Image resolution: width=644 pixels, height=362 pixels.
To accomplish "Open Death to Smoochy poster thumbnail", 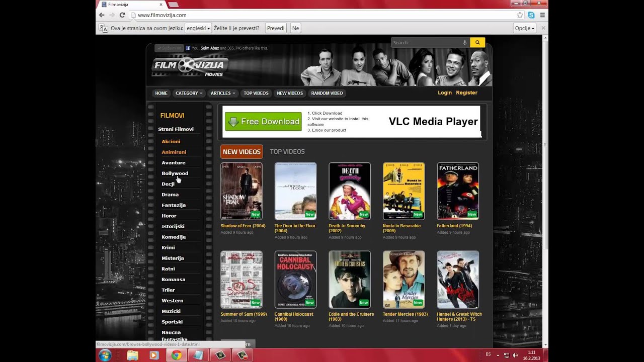I will pos(350,191).
